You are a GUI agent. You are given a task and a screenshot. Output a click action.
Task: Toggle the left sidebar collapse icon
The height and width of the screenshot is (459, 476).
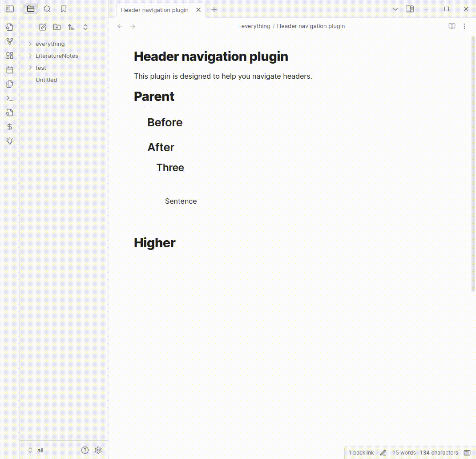[x=10, y=9]
